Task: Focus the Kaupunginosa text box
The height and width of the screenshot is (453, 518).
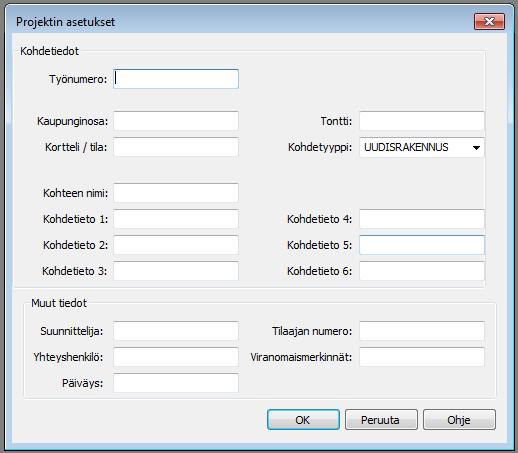Action: click(x=176, y=121)
